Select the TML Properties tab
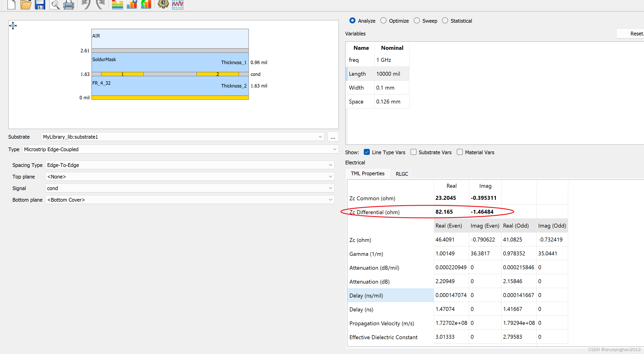Screen dimensions: 644x354 tap(367, 174)
